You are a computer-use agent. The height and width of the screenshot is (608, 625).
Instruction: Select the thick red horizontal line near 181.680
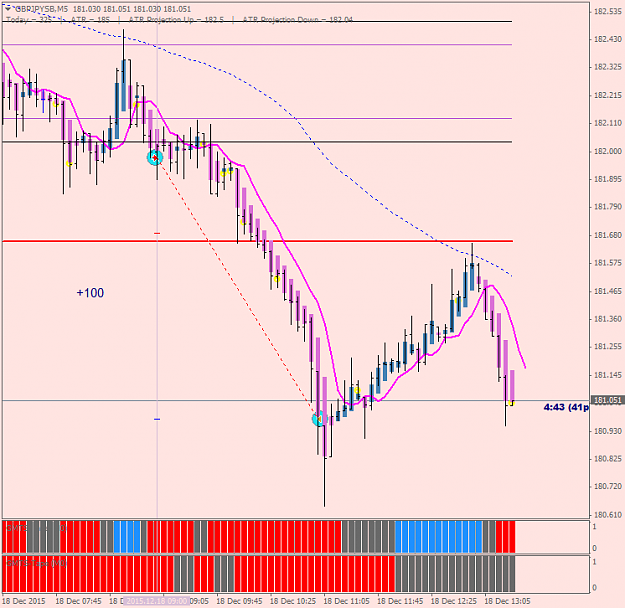pyautogui.click(x=257, y=241)
